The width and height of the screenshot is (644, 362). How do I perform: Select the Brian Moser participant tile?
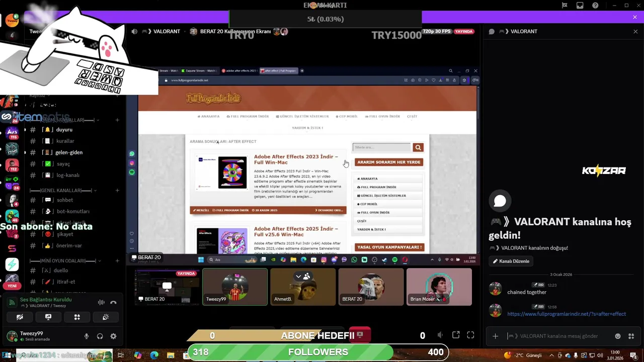(x=439, y=287)
